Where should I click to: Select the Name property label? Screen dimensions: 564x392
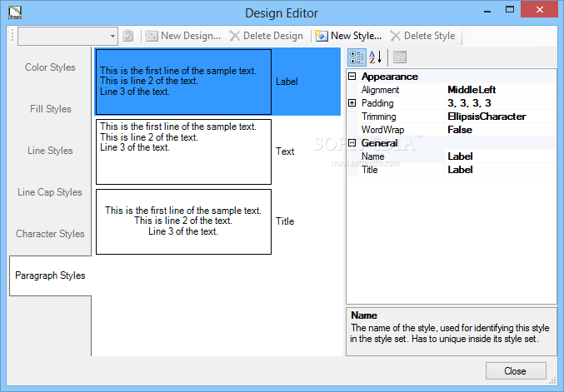372,156
